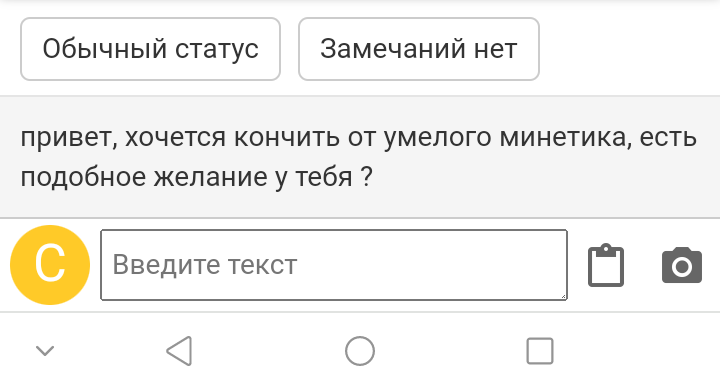Click the letter C inside the avatar
The height and width of the screenshot is (391, 720).
coord(50,263)
